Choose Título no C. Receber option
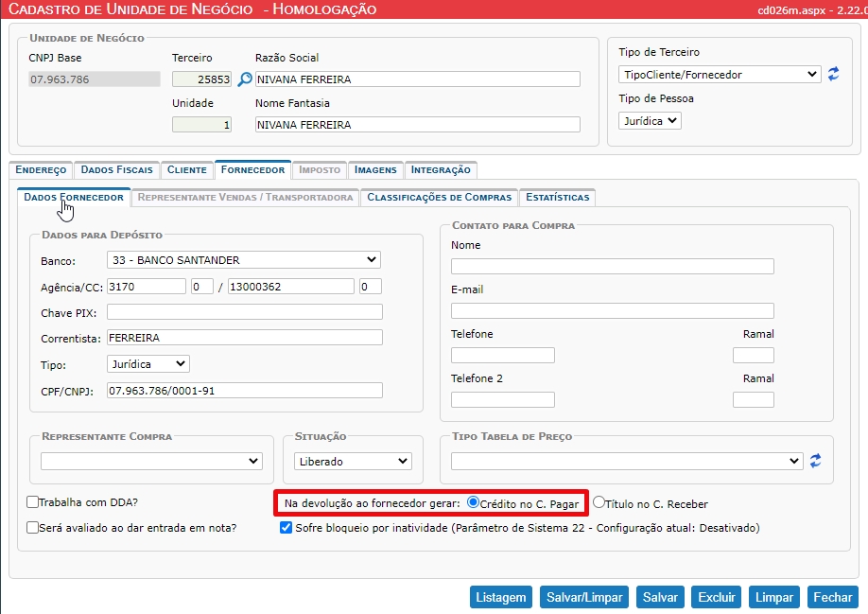This screenshot has width=868, height=614. 599,502
